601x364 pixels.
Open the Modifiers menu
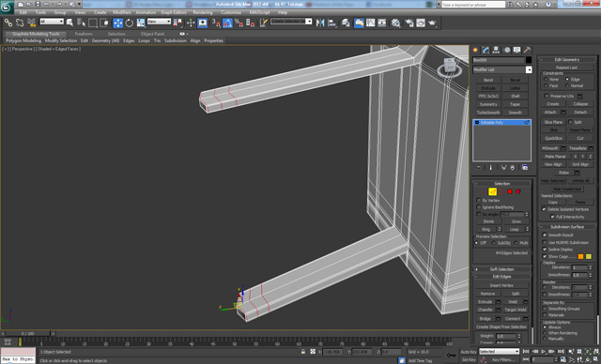tap(121, 12)
